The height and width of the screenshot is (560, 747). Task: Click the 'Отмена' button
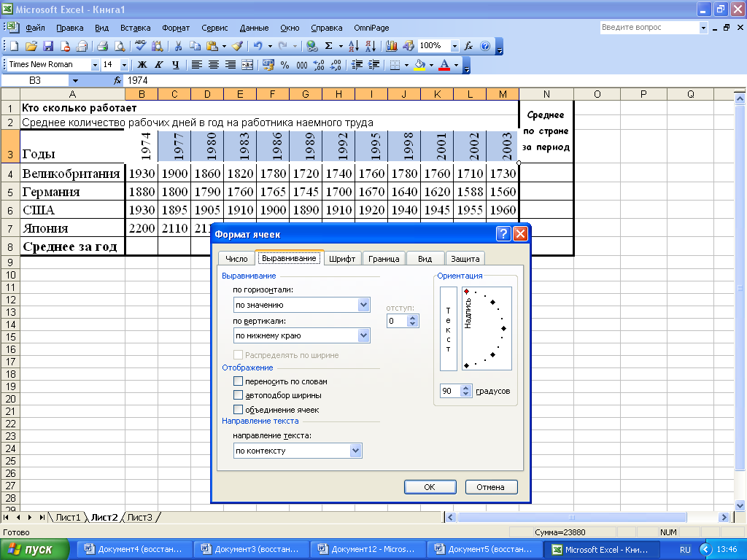tap(491, 486)
